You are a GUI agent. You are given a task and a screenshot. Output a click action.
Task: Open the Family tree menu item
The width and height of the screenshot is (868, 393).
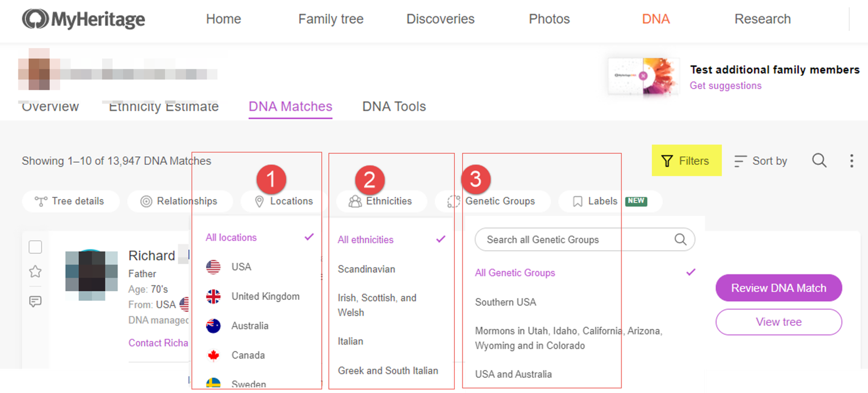[x=331, y=19]
